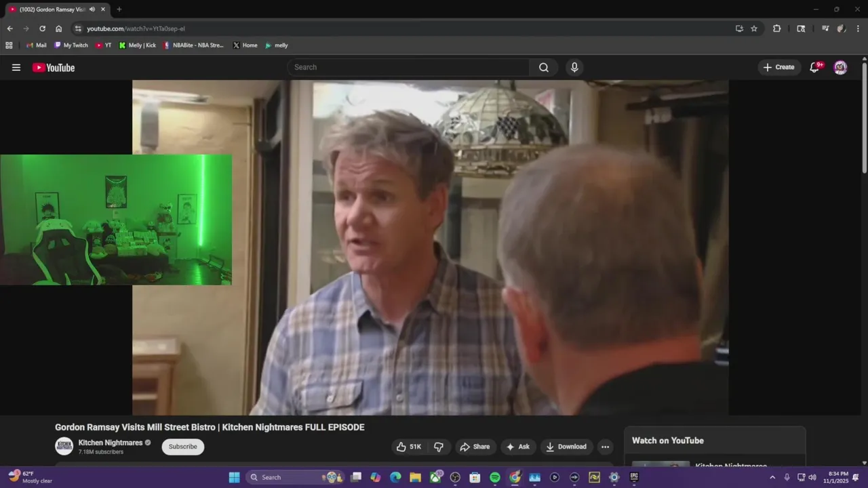Open more actions ellipsis below video

605,447
